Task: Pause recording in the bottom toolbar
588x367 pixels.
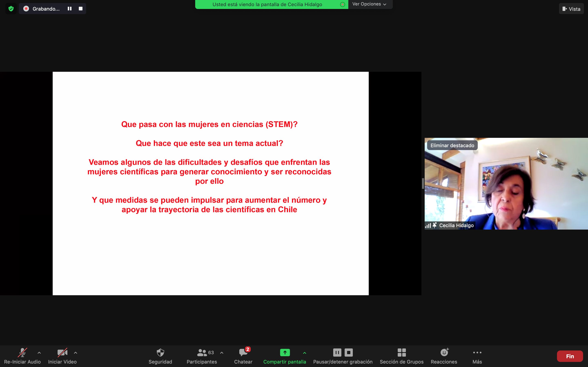Action: [337, 352]
